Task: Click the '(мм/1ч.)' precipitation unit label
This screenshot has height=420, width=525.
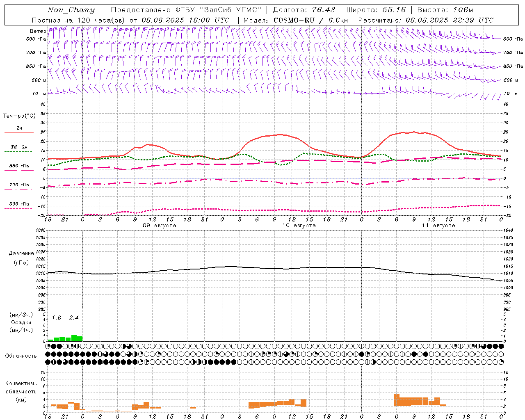Action: pyautogui.click(x=21, y=330)
